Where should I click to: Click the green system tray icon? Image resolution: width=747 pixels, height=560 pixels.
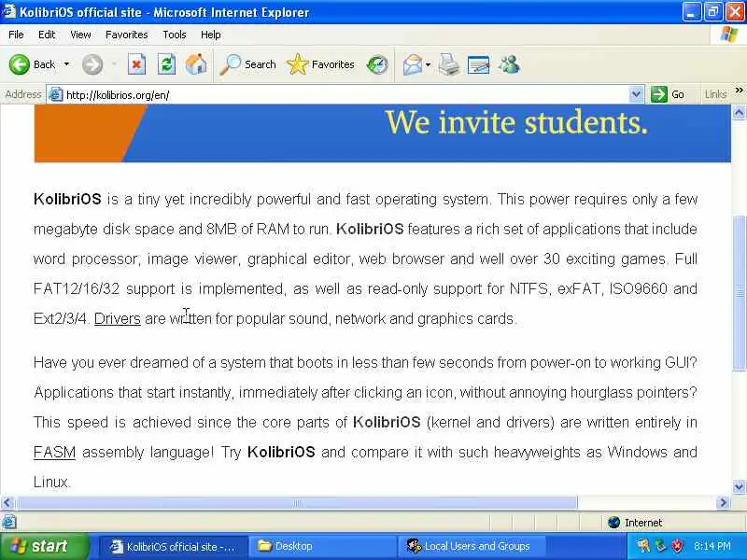660,546
